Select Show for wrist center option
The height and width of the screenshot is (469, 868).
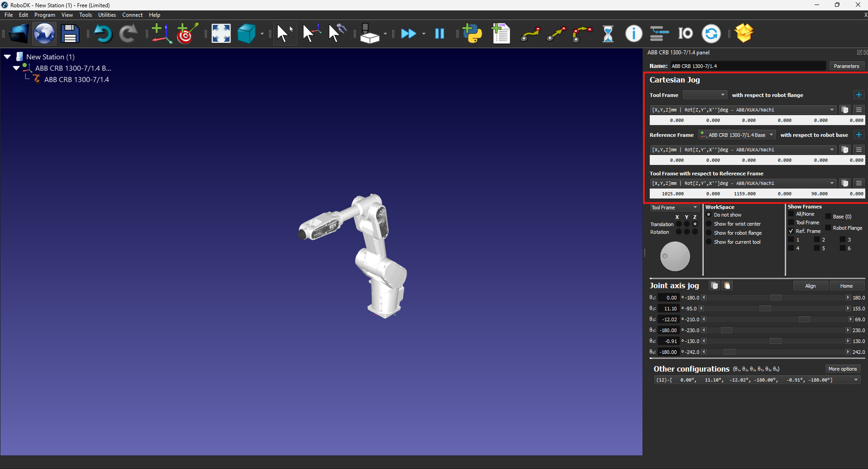tap(709, 224)
